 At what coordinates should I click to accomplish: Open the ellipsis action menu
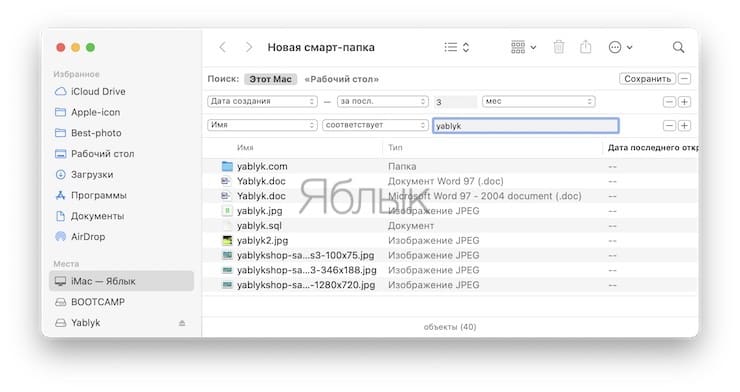620,47
